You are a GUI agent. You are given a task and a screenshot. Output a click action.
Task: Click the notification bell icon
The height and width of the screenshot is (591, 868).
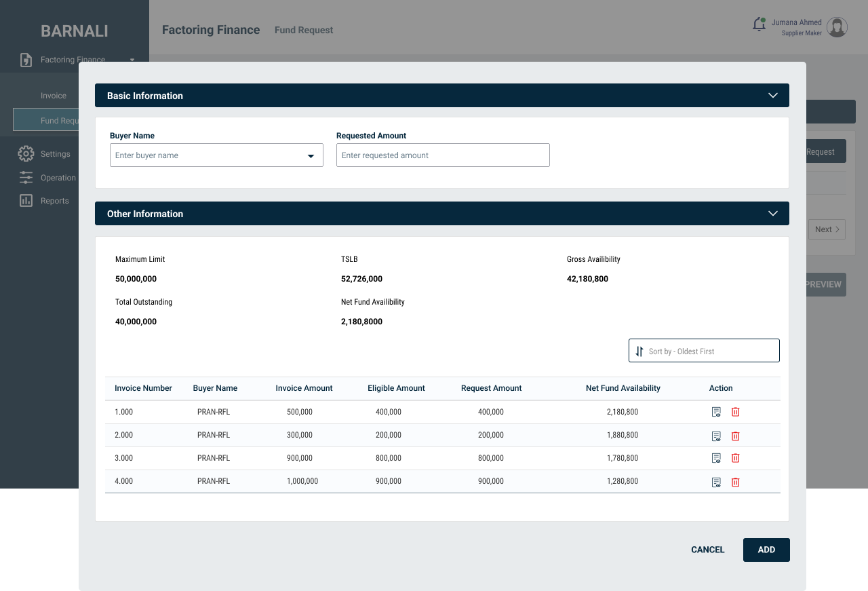(759, 24)
